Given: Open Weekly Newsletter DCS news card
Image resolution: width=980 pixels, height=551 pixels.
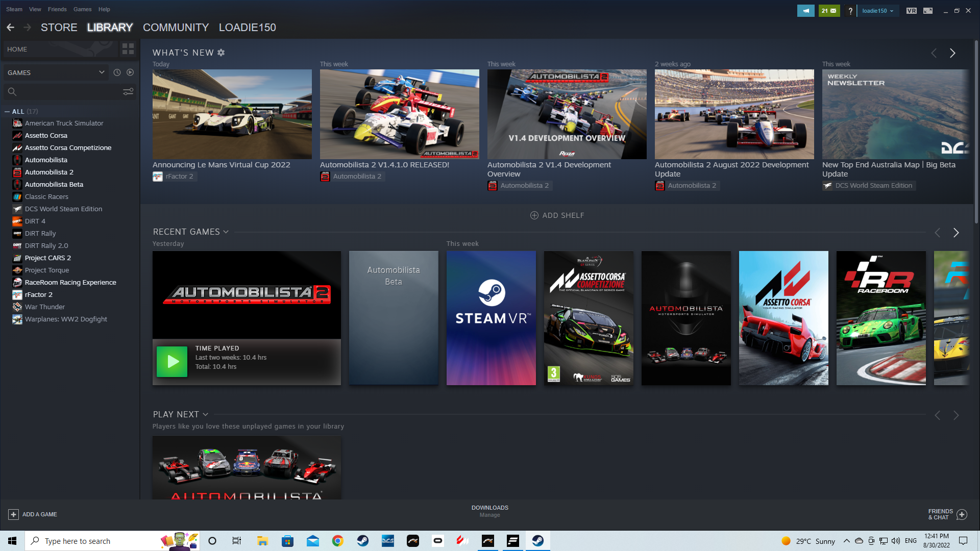Looking at the screenshot, I should tap(895, 114).
